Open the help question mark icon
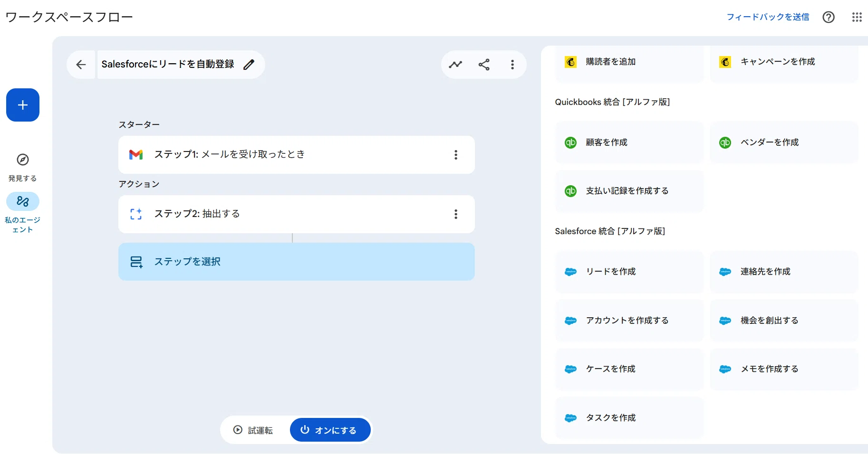This screenshot has width=868, height=454. [829, 17]
